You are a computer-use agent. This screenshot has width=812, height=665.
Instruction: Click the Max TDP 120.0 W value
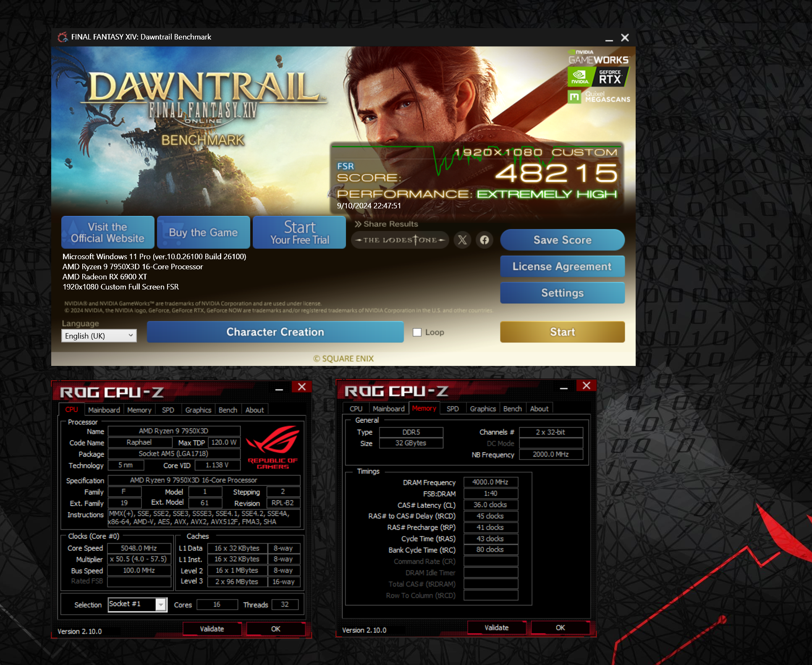(x=224, y=442)
